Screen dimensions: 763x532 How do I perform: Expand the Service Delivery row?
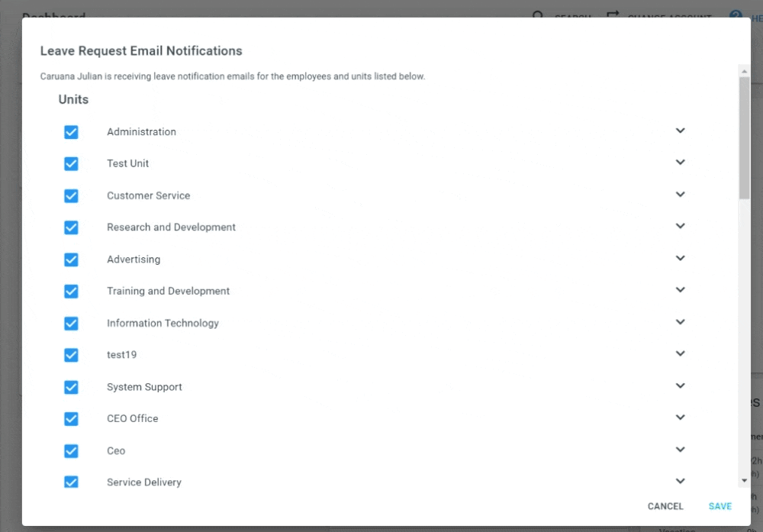click(680, 481)
